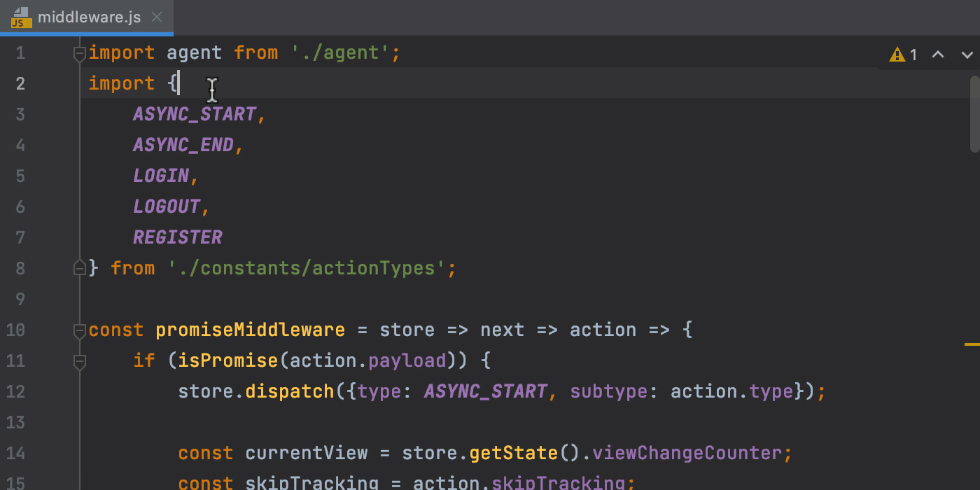980x490 pixels.
Task: Click the inspection count showing 1 warning
Action: (x=913, y=54)
